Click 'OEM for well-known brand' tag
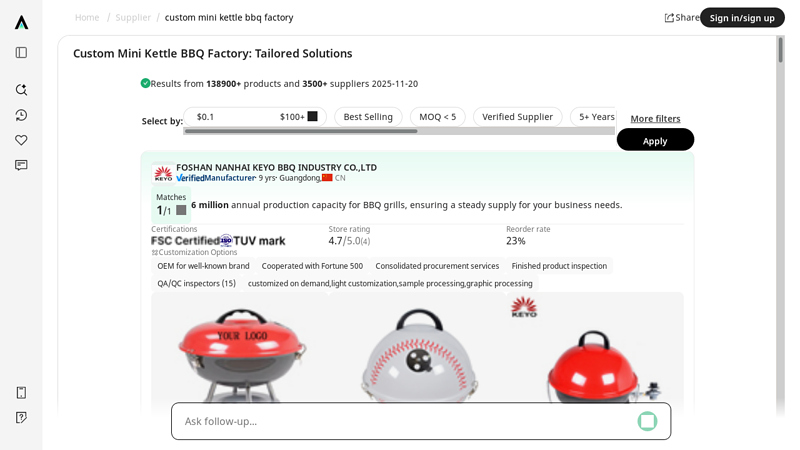Screen dimensions: 800x450 (203, 266)
